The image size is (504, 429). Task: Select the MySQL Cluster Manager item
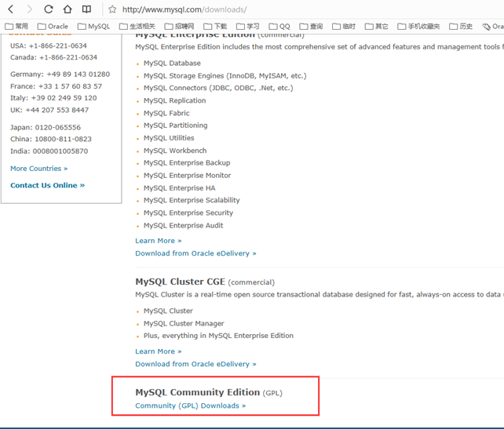click(x=184, y=323)
